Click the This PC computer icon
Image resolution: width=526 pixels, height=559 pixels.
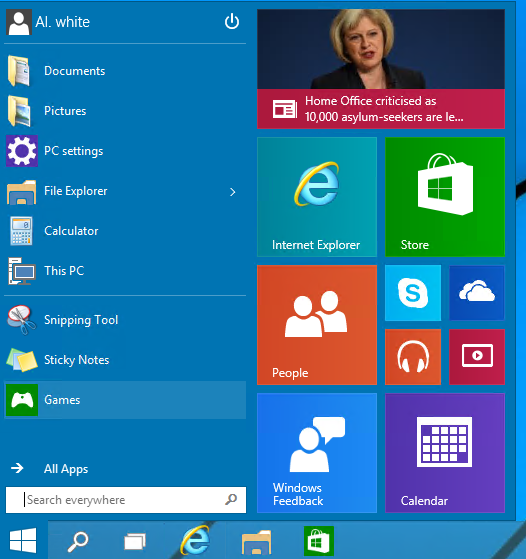pyautogui.click(x=22, y=271)
